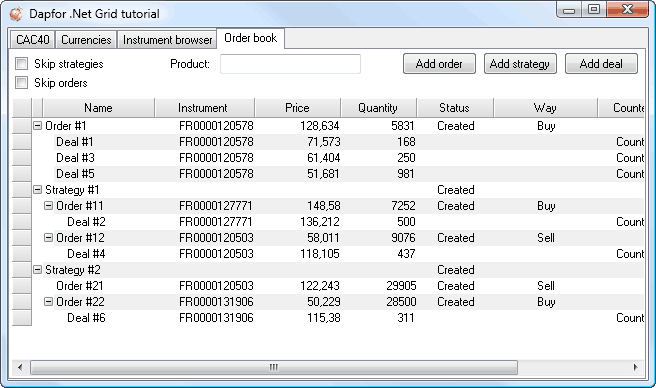The height and width of the screenshot is (388, 656).
Task: Sort by the Way column header
Action: point(545,108)
